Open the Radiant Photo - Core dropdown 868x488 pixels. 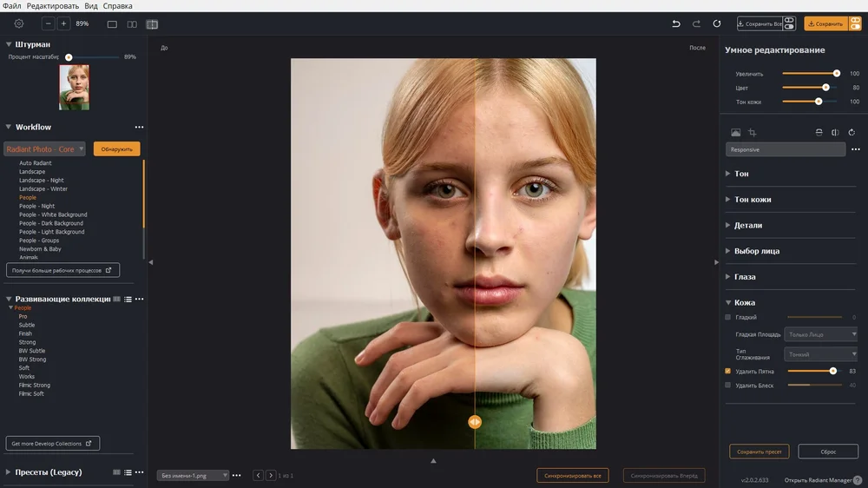pos(45,149)
